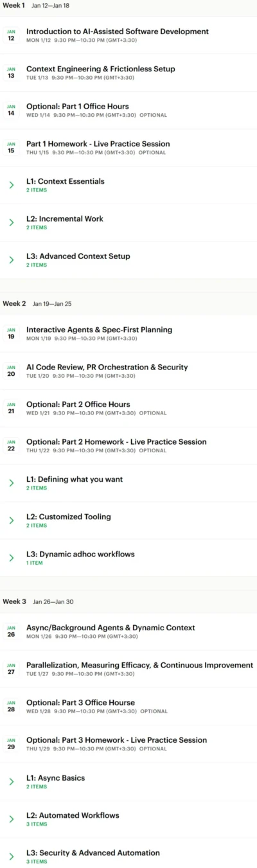
Task: Click the Jan 21 calendar date icon
Action: pyautogui.click(x=11, y=408)
